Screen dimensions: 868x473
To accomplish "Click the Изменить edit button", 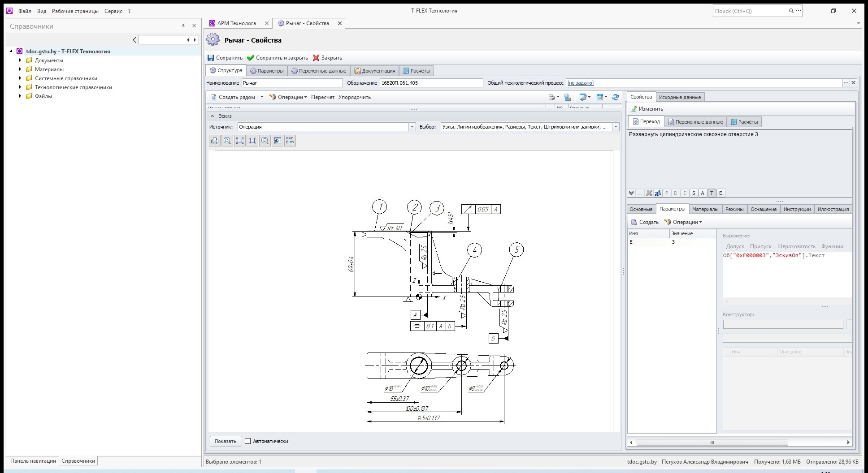I will (647, 109).
